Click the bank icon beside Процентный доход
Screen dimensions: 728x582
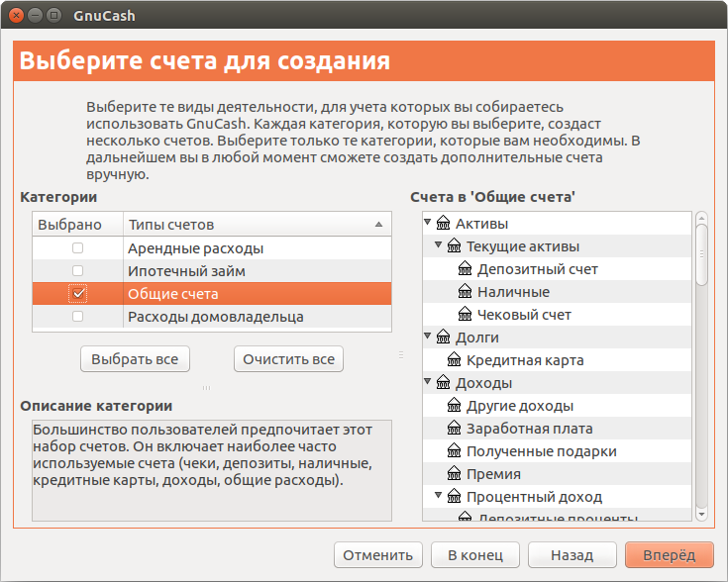point(454,496)
